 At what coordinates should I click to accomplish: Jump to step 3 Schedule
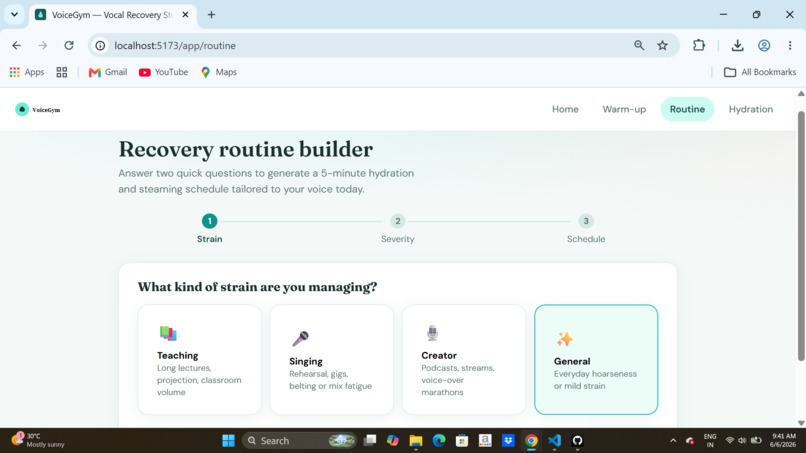coord(585,221)
